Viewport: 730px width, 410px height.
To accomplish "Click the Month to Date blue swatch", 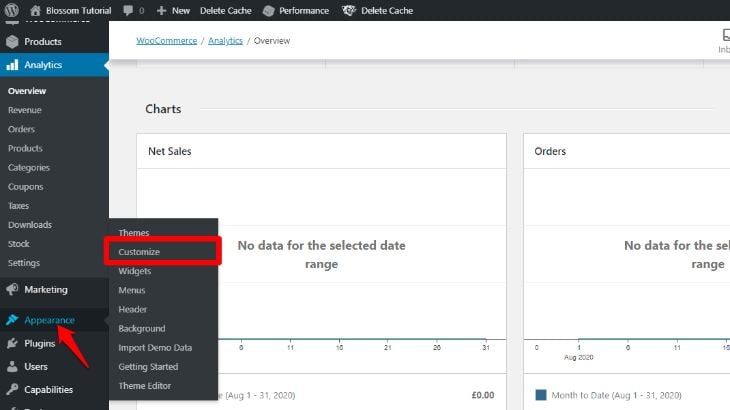I will coord(541,395).
